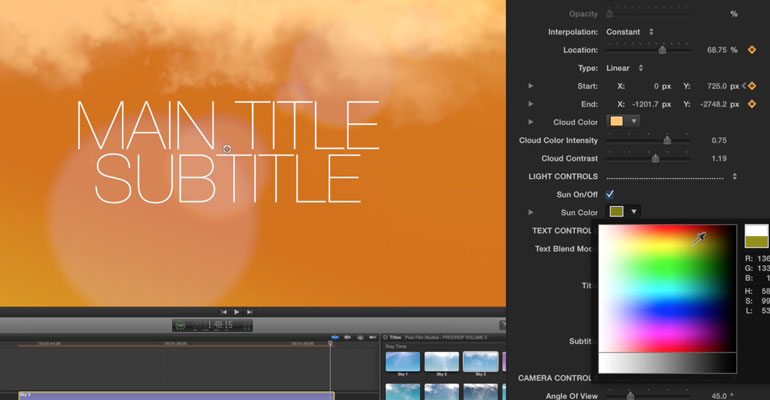Open the Cloud Color swatch dropdown arrow
The height and width of the screenshot is (400, 770).
[x=634, y=121]
